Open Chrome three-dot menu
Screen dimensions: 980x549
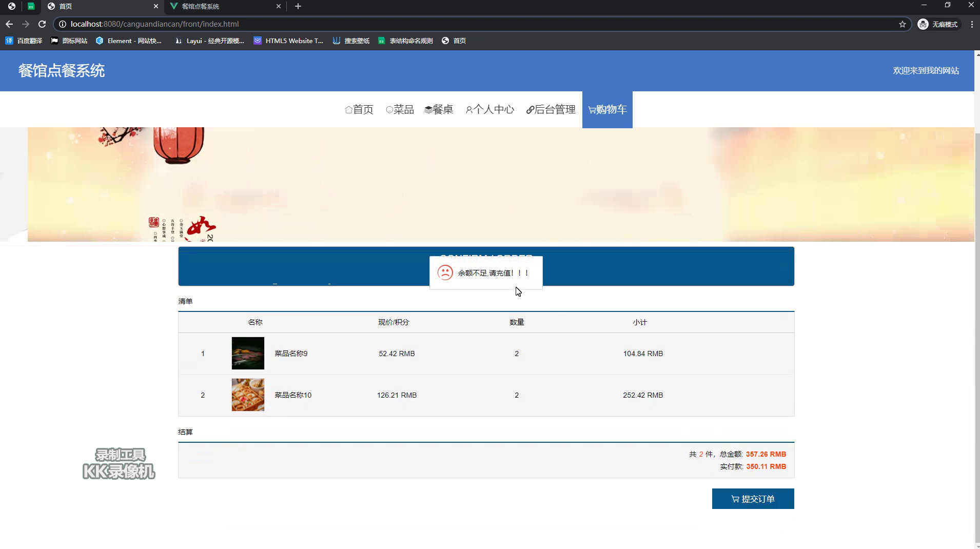tap(972, 24)
